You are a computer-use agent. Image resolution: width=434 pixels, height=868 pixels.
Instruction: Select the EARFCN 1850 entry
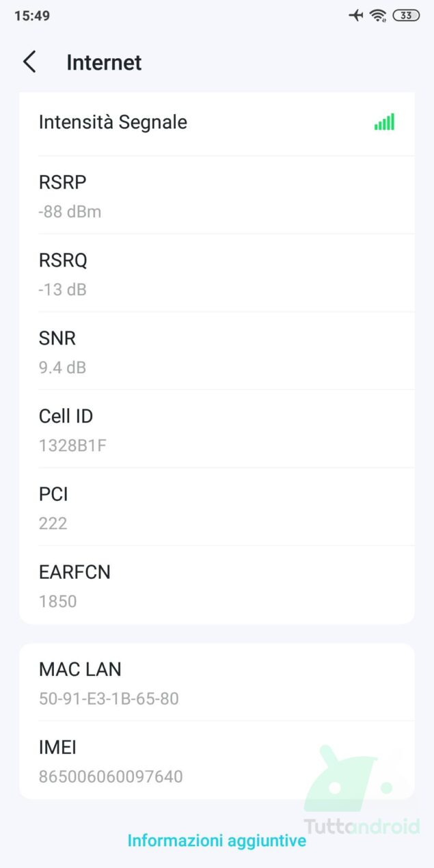(x=217, y=585)
